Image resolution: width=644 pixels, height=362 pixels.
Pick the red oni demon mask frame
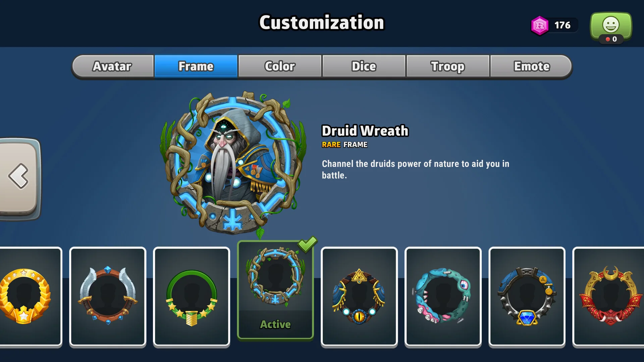(x=608, y=297)
